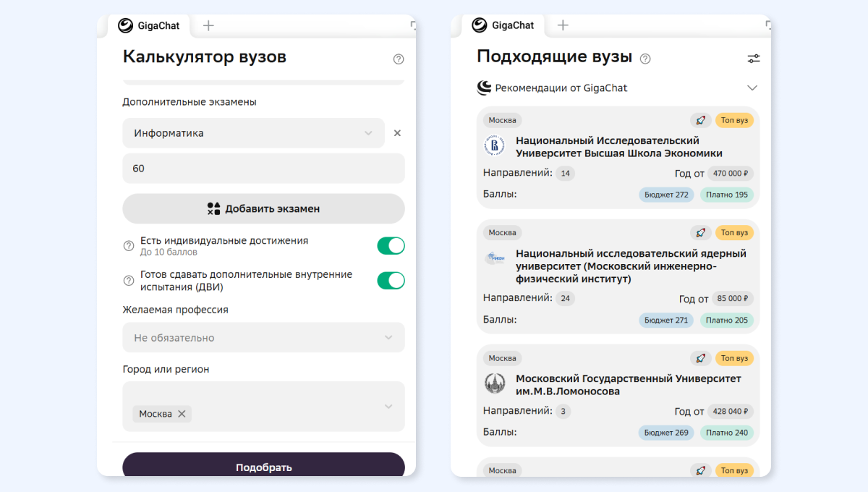Click Москва tag on МГУ Ломоносова card
The height and width of the screenshot is (492, 868).
502,358
